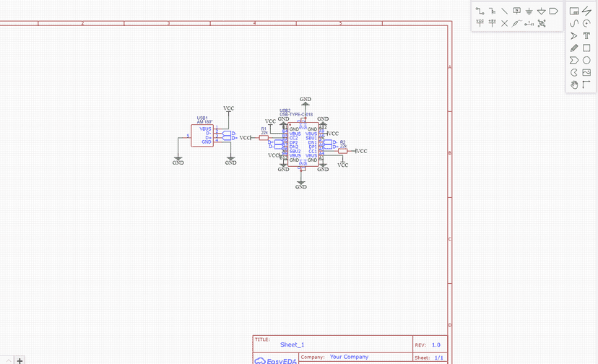Screen dimensions: 598x364
Task: Click the AM 180° label under USB1
Action: coord(204,122)
